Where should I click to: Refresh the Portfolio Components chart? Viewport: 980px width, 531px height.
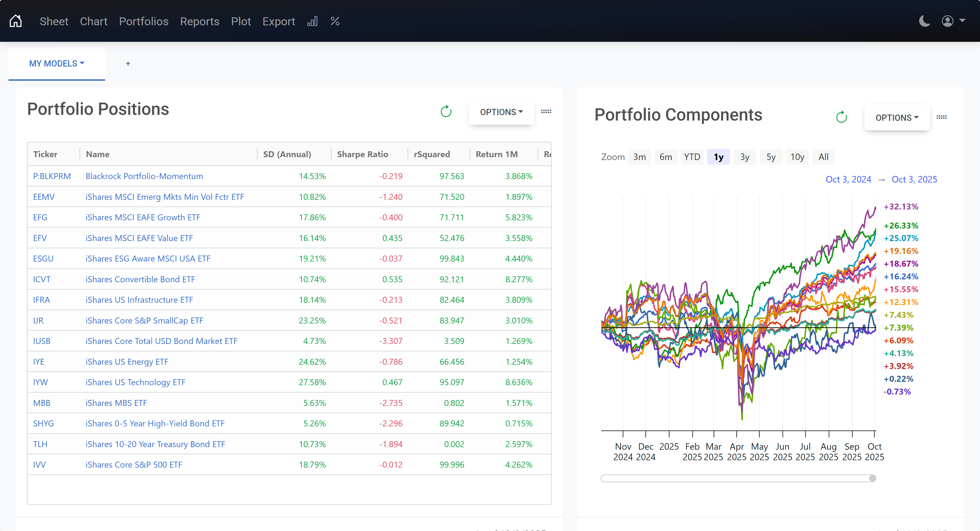pos(841,117)
